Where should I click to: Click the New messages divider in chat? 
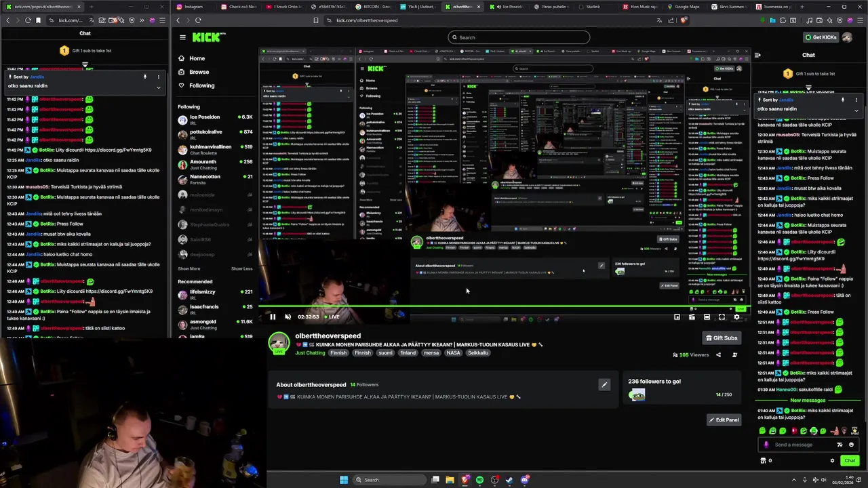808,400
